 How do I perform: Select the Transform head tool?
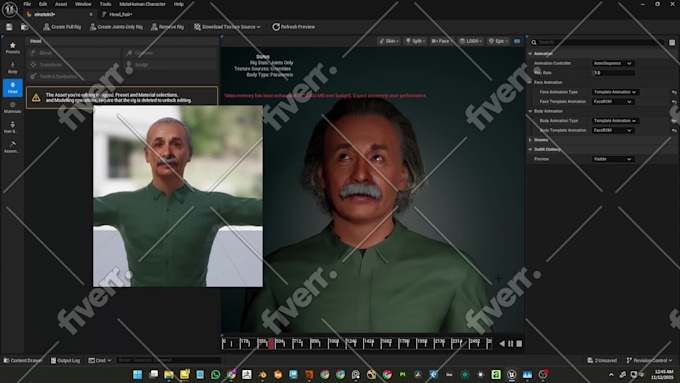74,65
